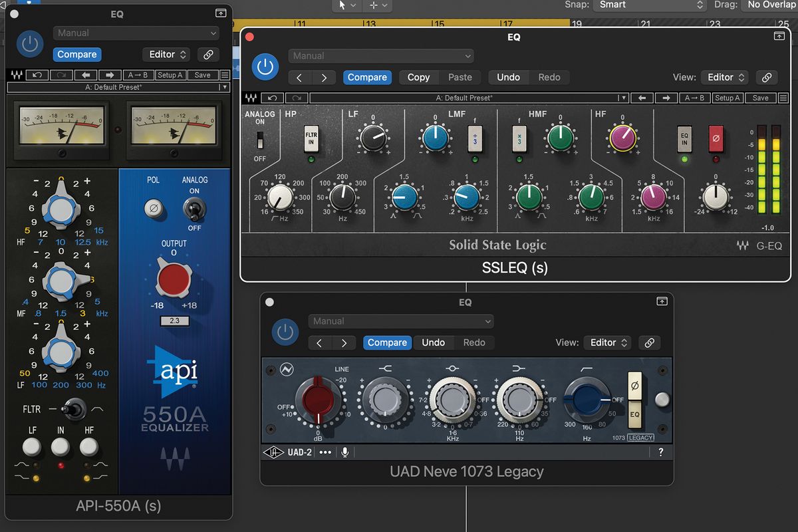798x532 pixels.
Task: Click the ellipsis icon next to UAD-2
Action: (x=325, y=452)
